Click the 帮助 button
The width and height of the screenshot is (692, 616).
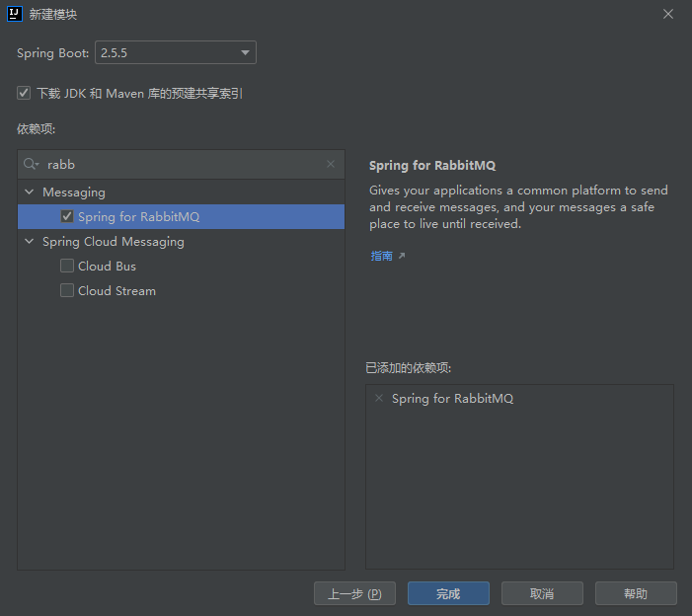(x=636, y=593)
